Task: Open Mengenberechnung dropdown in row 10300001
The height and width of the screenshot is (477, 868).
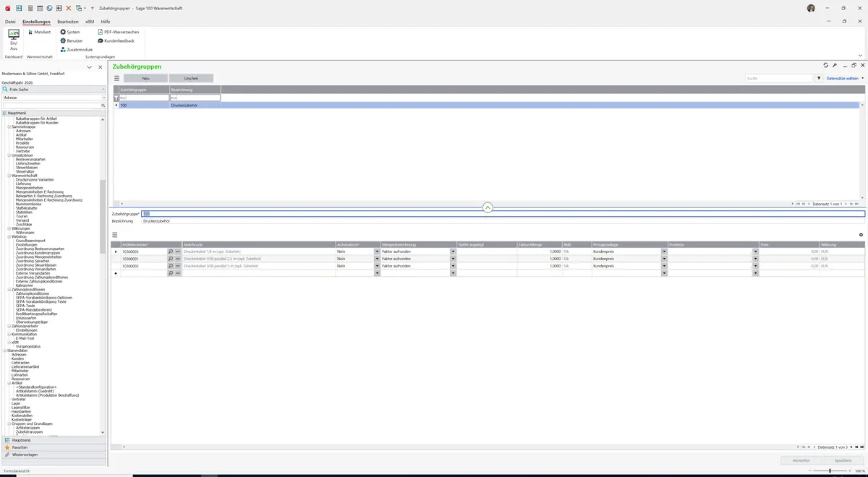Action: (x=454, y=259)
